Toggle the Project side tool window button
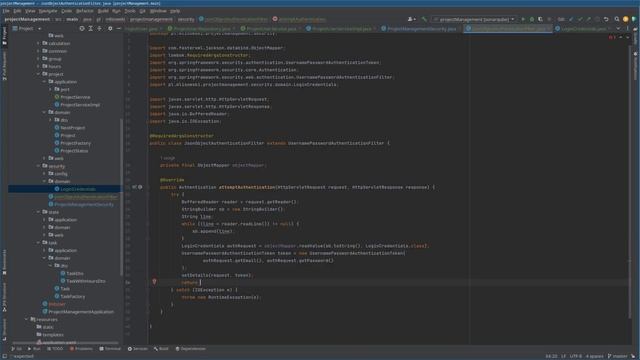The width and height of the screenshot is (640, 360). point(4,36)
